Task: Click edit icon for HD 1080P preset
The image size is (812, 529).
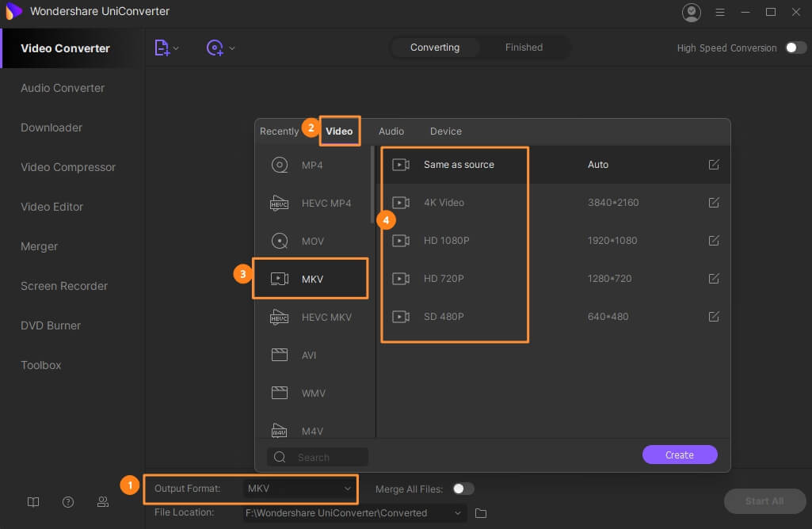Action: pos(714,241)
